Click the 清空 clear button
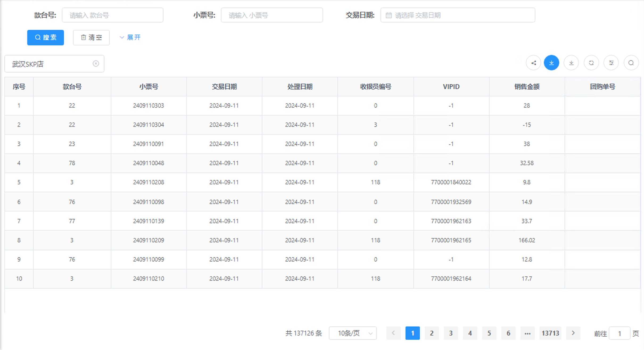The height and width of the screenshot is (350, 644). [91, 37]
